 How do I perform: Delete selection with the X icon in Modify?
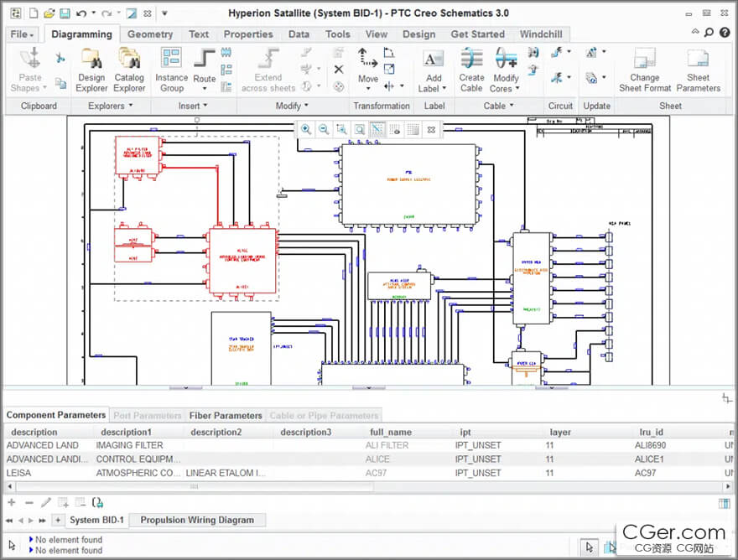tap(339, 70)
